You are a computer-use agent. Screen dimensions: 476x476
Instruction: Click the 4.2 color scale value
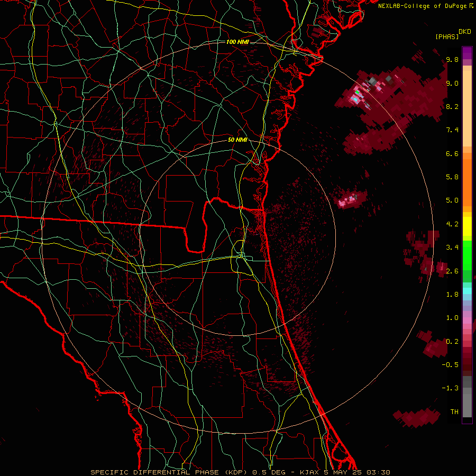(x=452, y=224)
